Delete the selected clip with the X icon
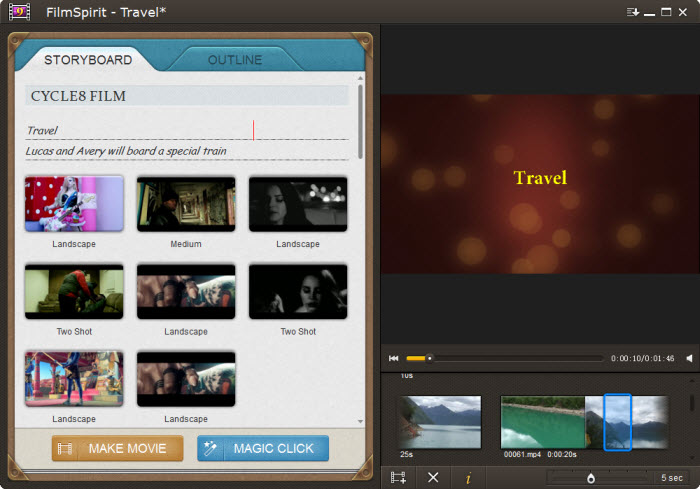 click(433, 478)
